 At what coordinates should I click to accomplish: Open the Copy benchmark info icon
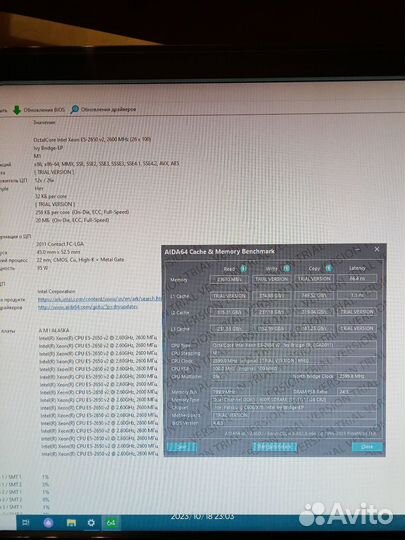coord(329,268)
